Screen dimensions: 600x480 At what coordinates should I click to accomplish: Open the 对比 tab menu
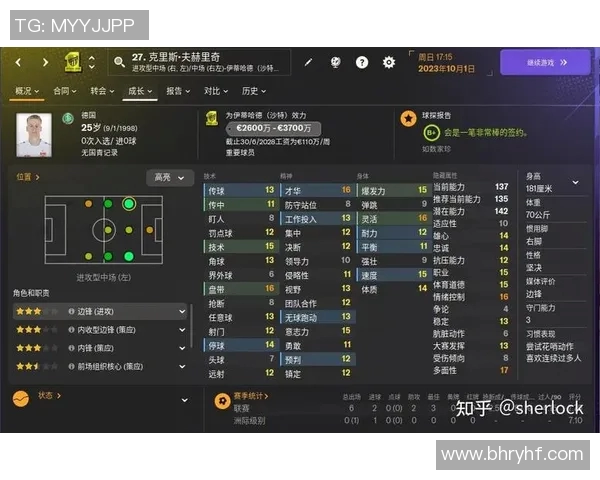point(216,91)
